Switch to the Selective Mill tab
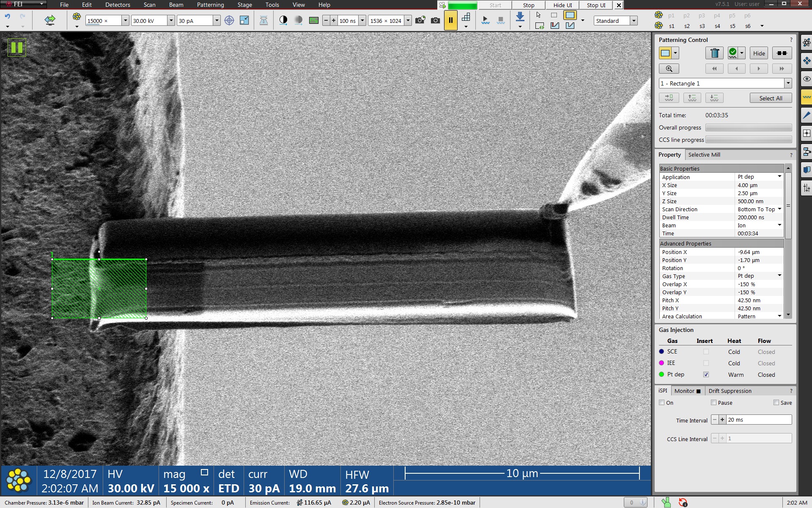Viewport: 812px width, 508px height. [704, 155]
